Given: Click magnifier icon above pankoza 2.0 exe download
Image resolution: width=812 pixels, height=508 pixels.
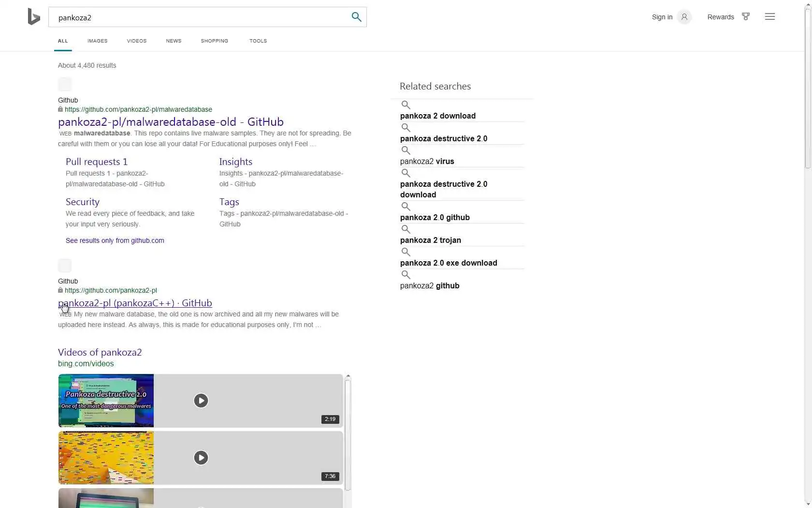Looking at the screenshot, I should click(406, 252).
